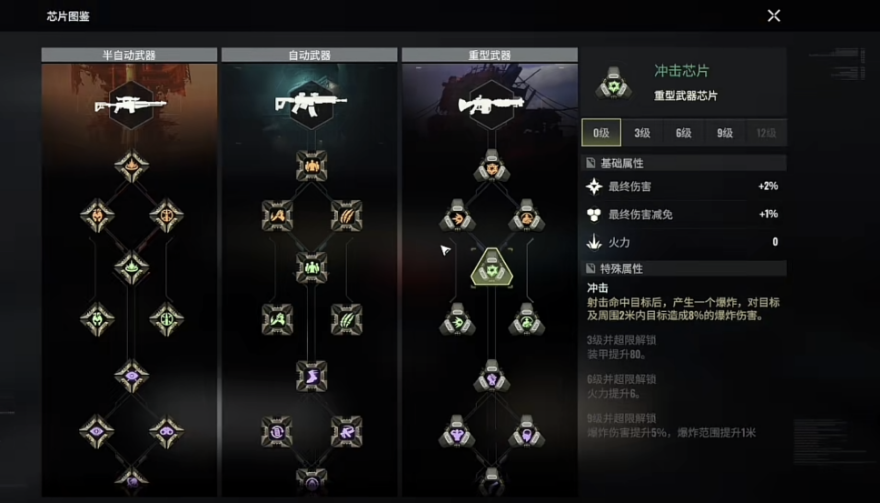
Task: Select the orange claw chip in 自动武器
Action: click(346, 216)
